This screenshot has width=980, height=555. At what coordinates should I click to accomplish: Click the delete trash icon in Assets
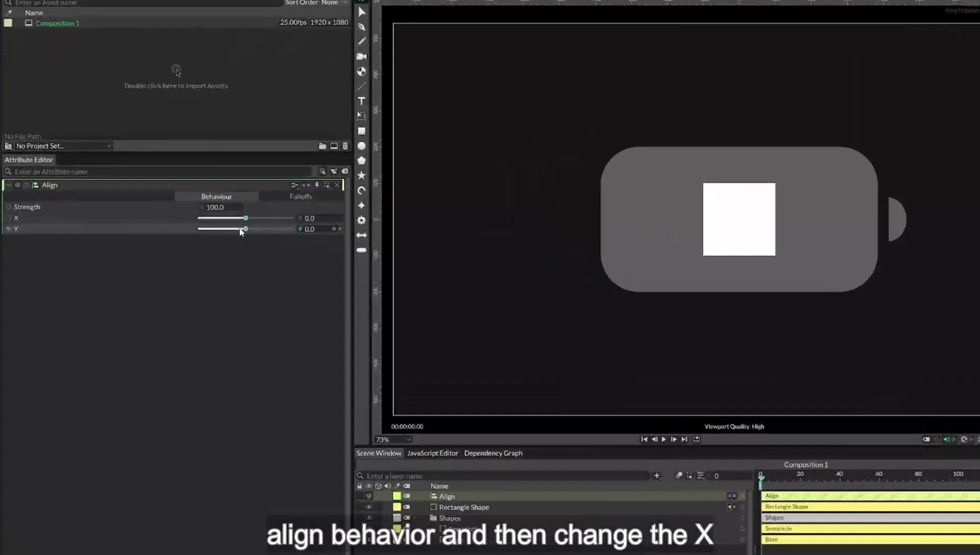pos(345,146)
